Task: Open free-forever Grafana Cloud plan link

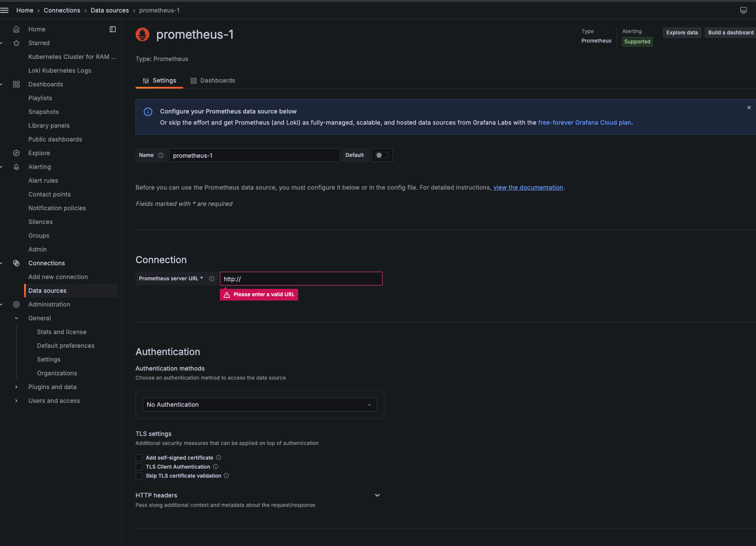Action: [584, 123]
